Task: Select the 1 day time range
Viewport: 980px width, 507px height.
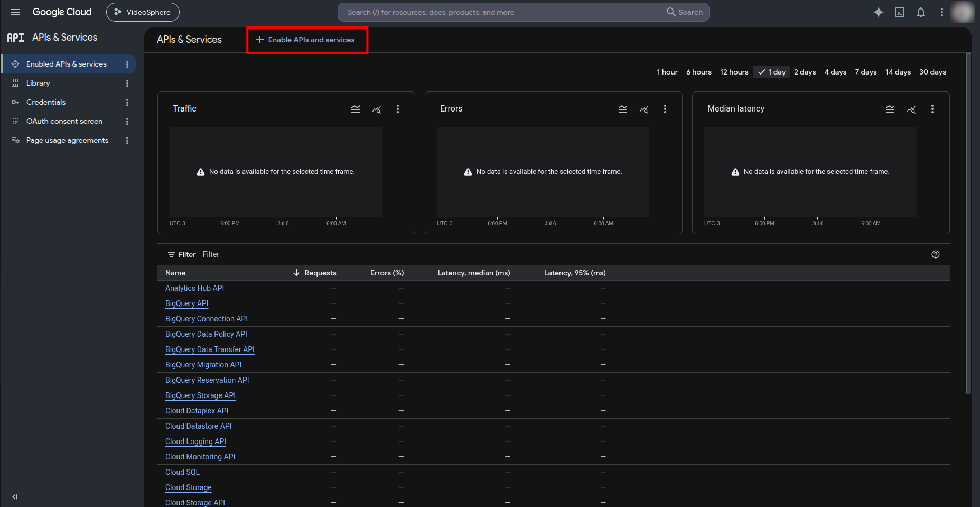Action: (771, 72)
